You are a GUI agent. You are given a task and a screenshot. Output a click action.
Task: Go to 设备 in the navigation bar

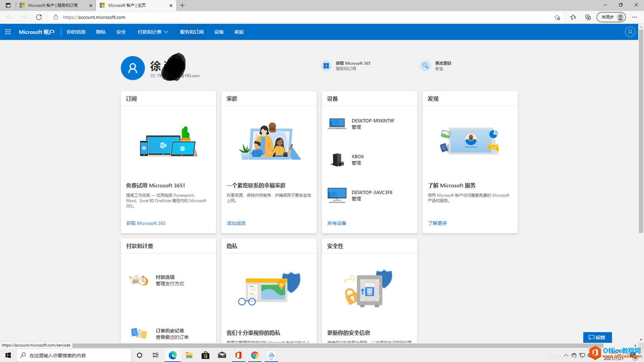219,32
